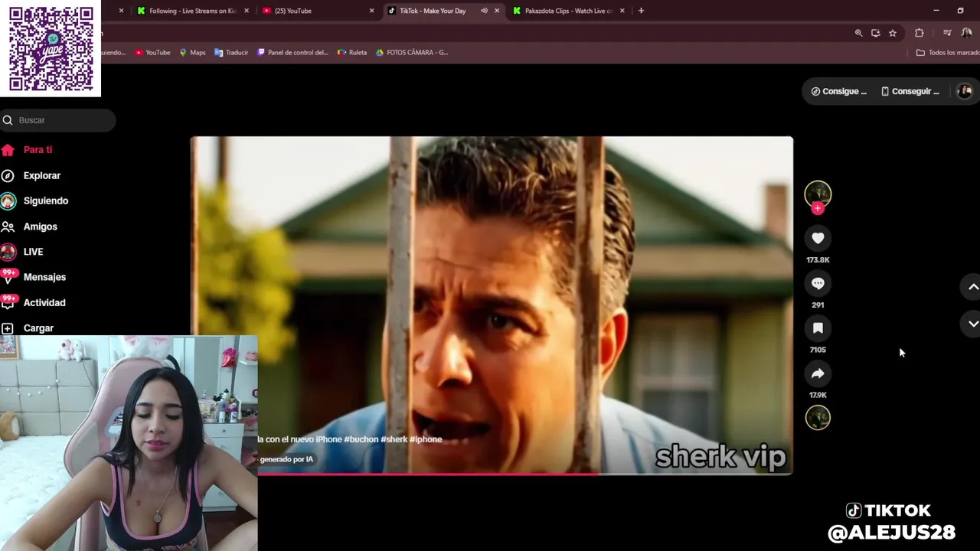The height and width of the screenshot is (551, 980).
Task: Close the TikTok browser tab
Action: pos(497,11)
